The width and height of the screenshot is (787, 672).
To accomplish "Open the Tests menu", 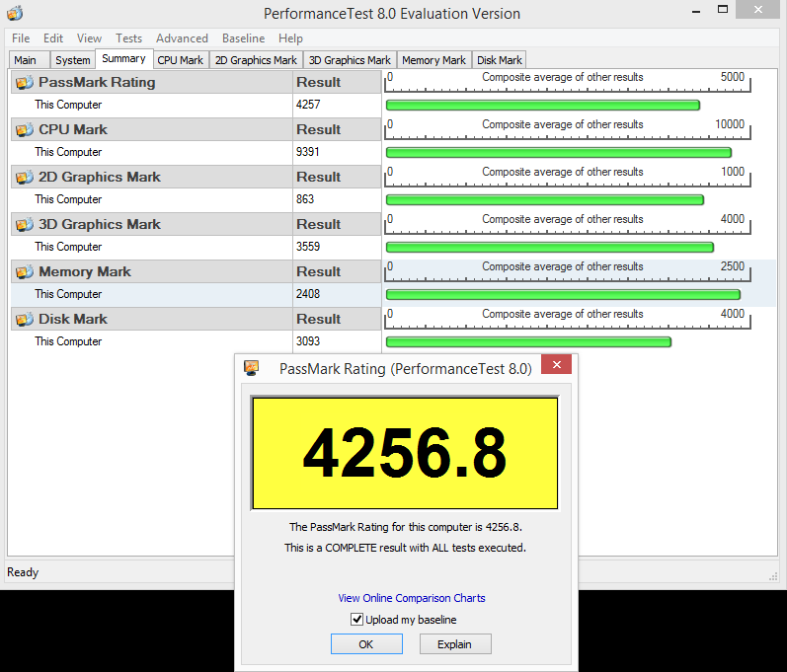I will (x=128, y=38).
